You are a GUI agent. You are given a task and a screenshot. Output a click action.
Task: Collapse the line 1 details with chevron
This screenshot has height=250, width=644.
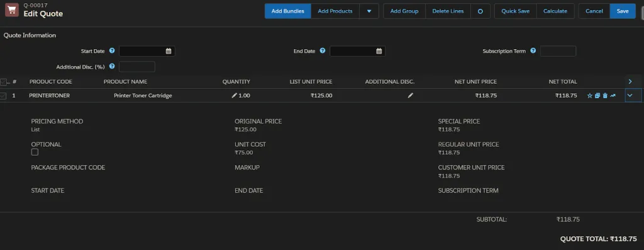630,95
